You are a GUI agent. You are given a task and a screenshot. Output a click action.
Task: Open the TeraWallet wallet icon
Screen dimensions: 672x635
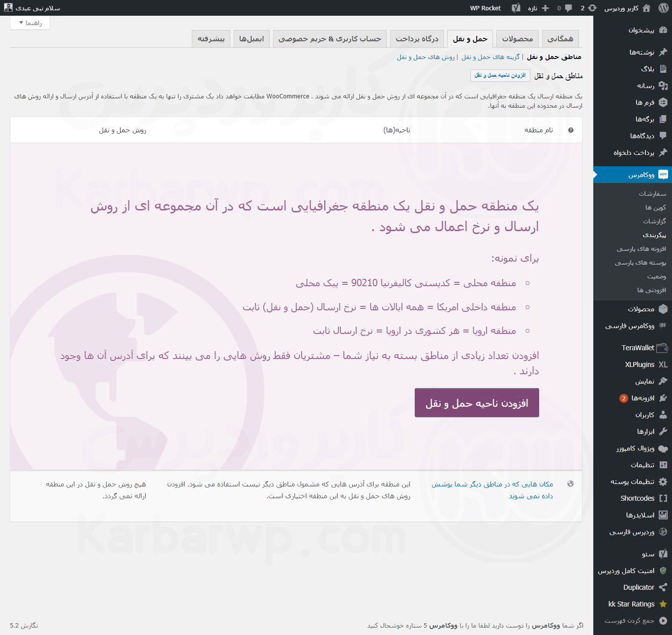(663, 348)
